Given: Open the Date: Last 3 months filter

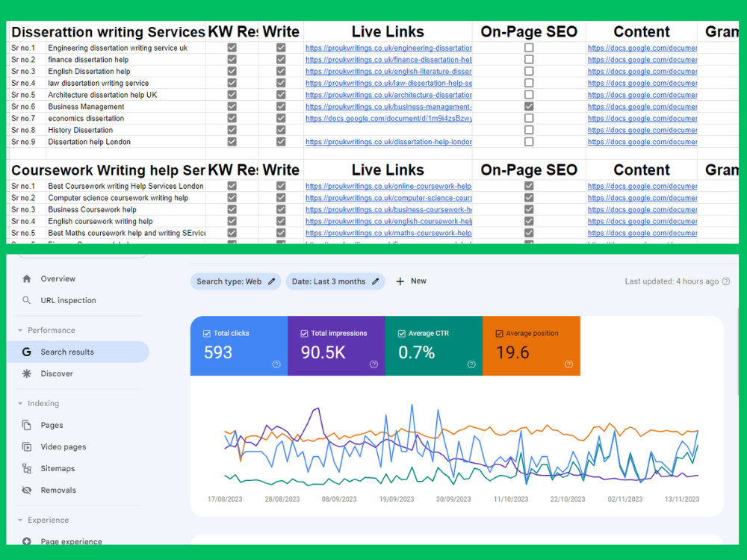Looking at the screenshot, I should click(x=335, y=281).
